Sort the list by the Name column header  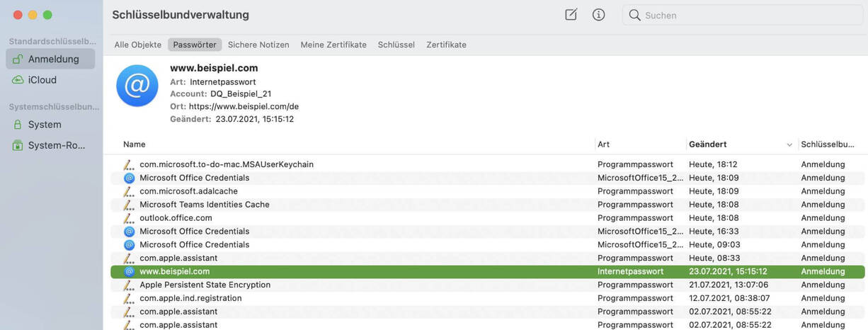tap(134, 144)
